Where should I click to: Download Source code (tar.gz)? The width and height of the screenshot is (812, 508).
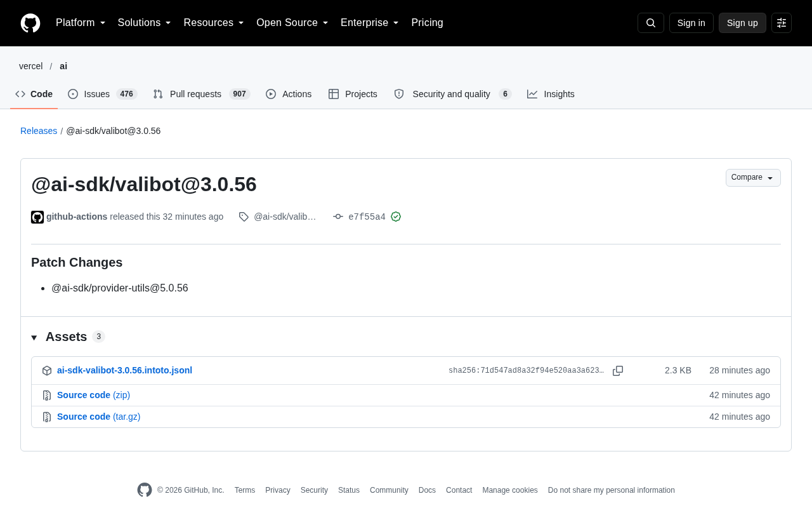pyautogui.click(x=98, y=417)
